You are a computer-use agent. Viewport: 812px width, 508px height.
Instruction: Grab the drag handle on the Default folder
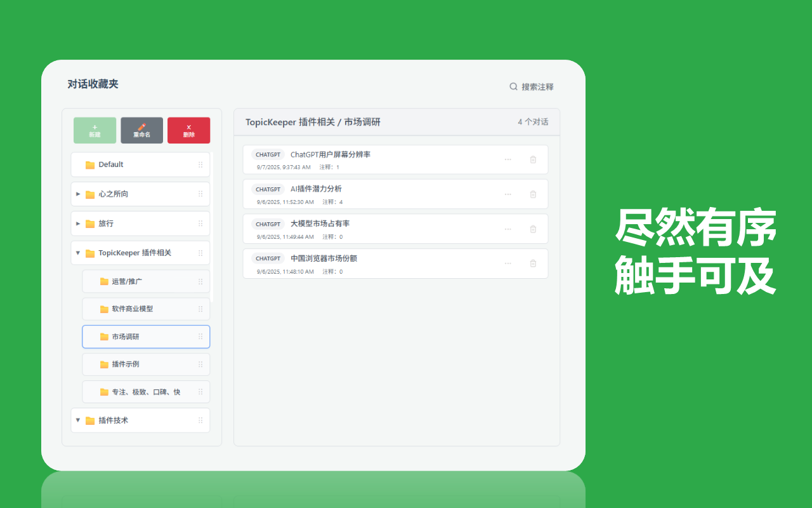coord(200,164)
